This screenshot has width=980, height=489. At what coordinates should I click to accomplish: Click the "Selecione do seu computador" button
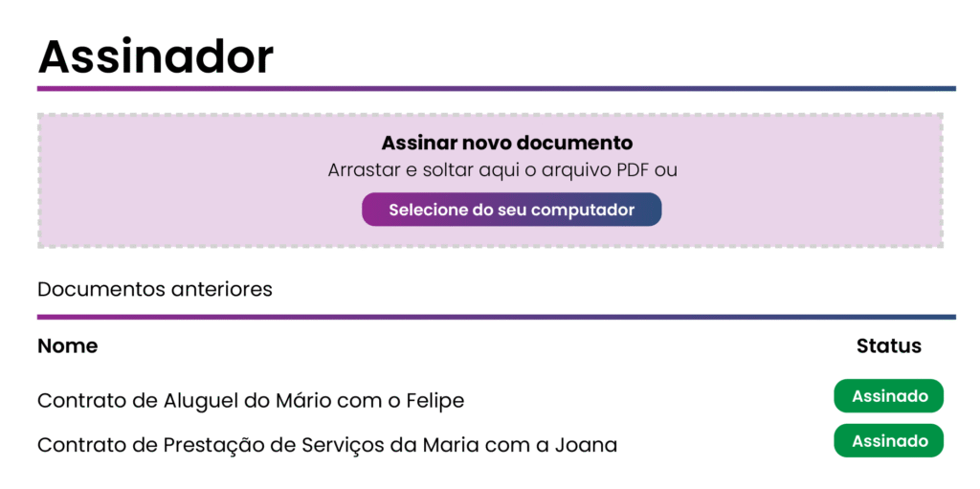tap(511, 210)
